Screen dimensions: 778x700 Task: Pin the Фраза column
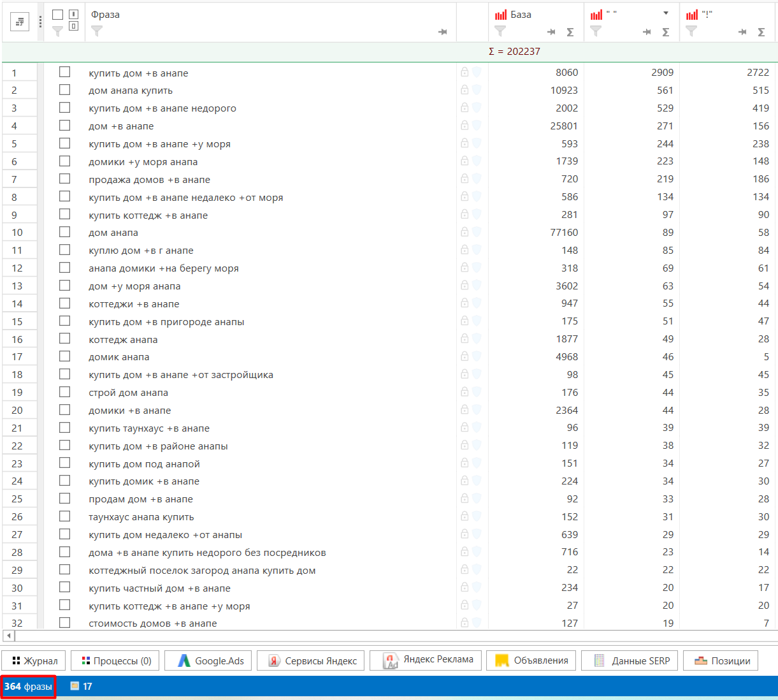tap(443, 32)
